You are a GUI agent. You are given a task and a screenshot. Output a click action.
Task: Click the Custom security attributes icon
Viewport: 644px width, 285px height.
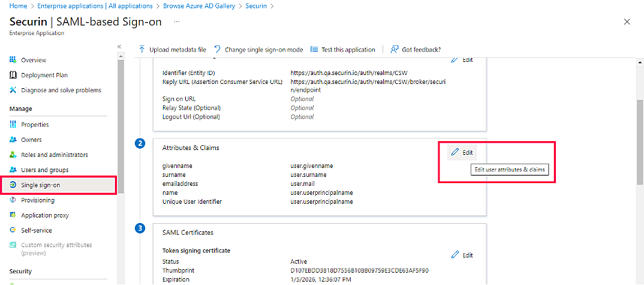pyautogui.click(x=13, y=245)
